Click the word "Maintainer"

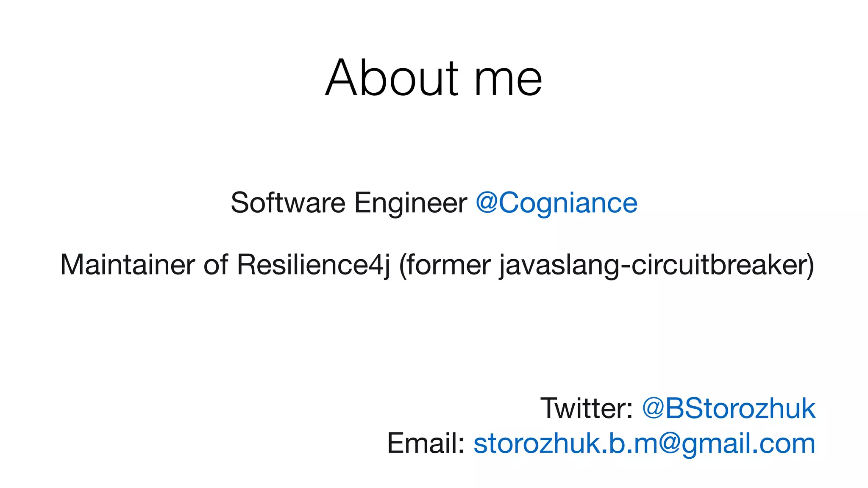(x=128, y=265)
